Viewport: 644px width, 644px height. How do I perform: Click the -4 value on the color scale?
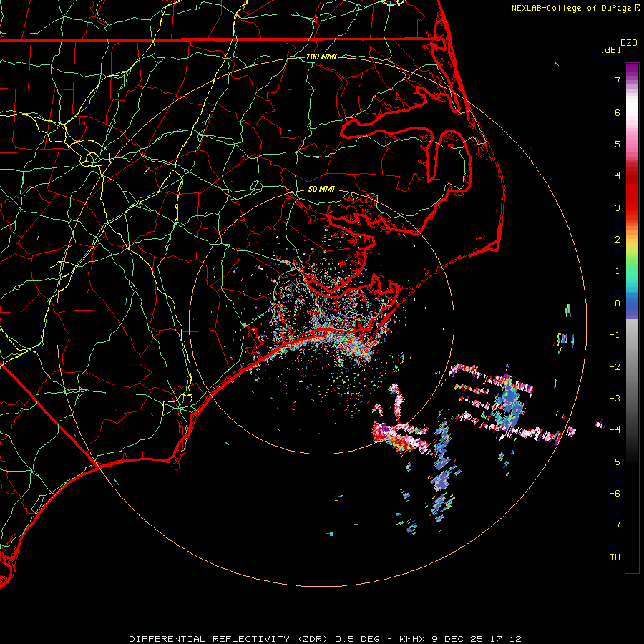[615, 430]
